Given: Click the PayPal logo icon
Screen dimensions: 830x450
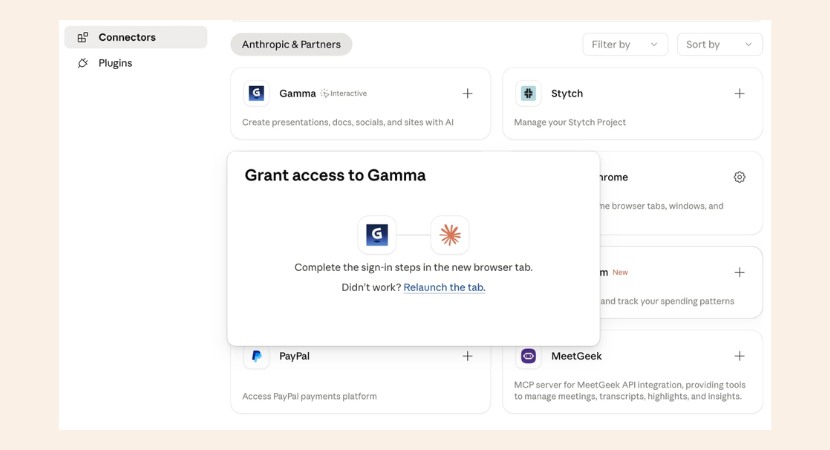Looking at the screenshot, I should pyautogui.click(x=256, y=356).
